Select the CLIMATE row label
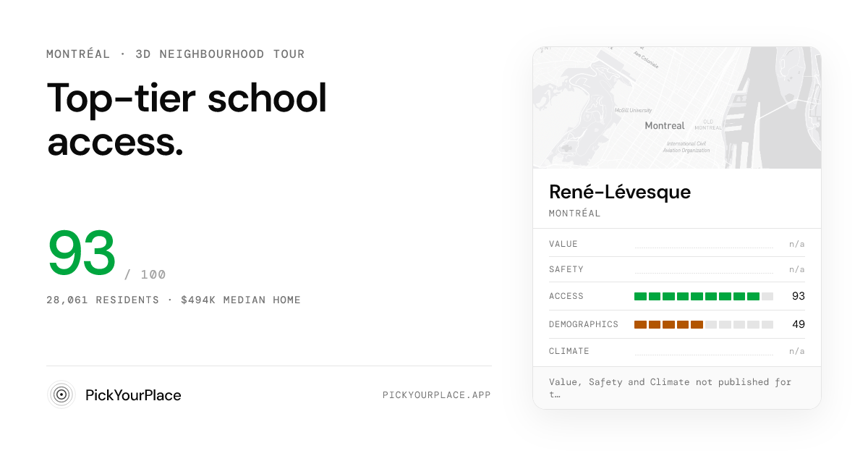868x456 pixels. tap(569, 351)
